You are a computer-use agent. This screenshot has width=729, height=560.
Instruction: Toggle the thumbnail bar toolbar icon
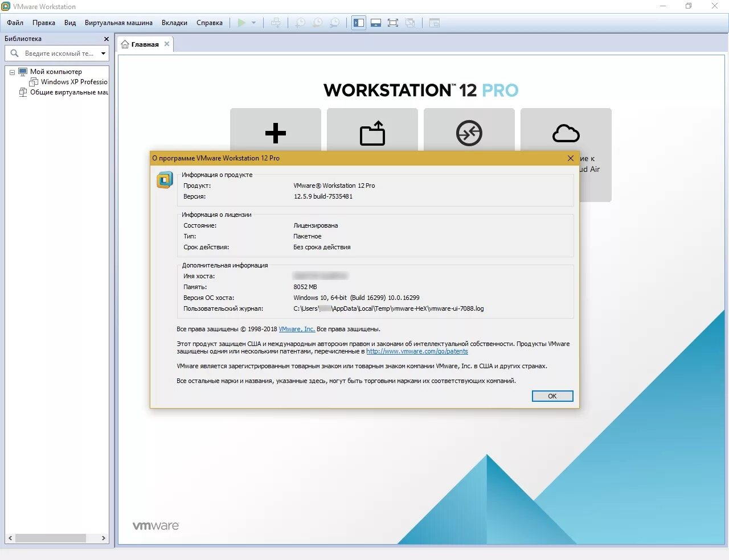[x=376, y=23]
